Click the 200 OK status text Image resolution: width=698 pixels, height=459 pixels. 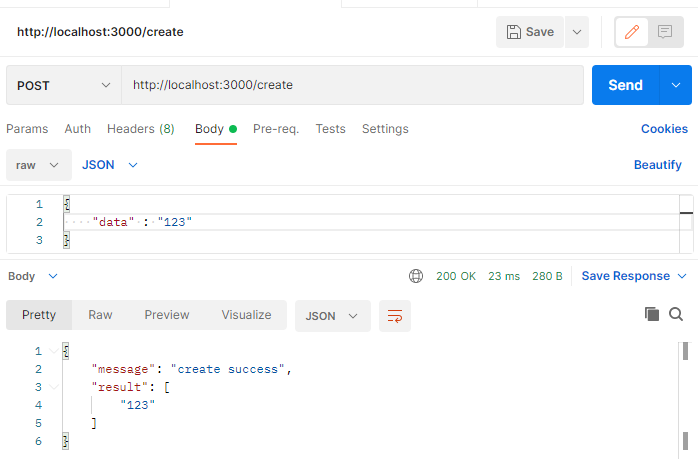pyautogui.click(x=456, y=276)
